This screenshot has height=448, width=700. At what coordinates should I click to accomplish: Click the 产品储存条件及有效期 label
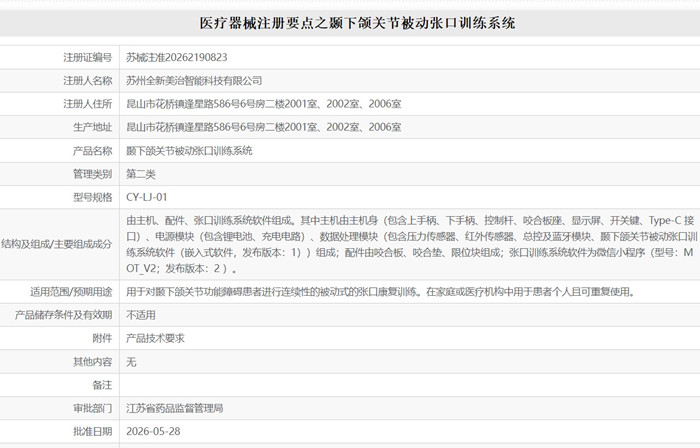63,315
